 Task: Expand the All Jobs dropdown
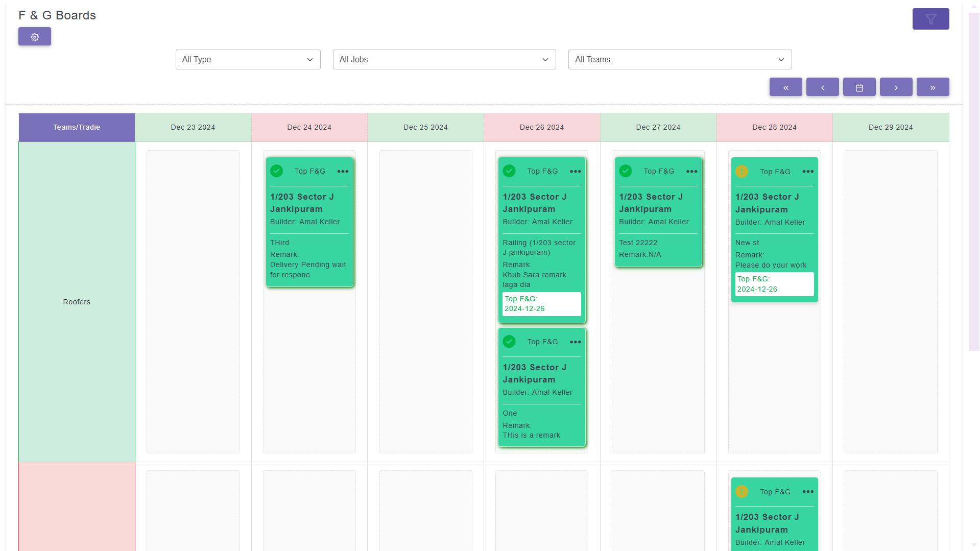pos(444,60)
